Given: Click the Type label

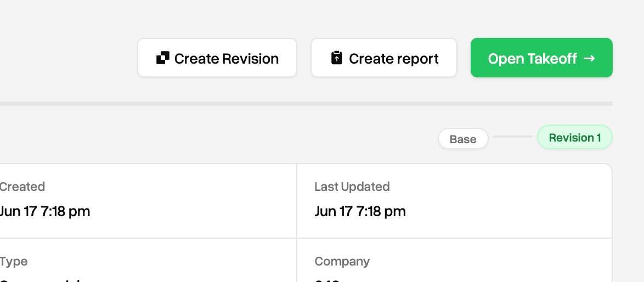Looking at the screenshot, I should 14,262.
